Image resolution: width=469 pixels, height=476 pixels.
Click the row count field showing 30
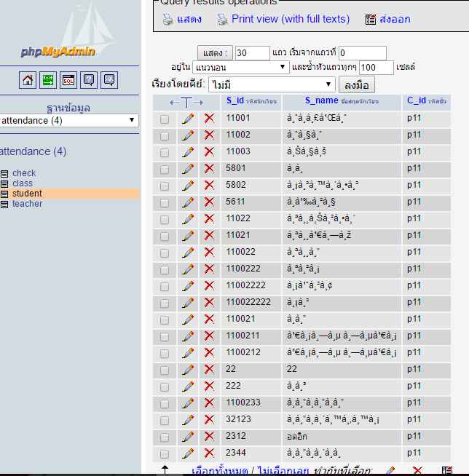[x=253, y=53]
